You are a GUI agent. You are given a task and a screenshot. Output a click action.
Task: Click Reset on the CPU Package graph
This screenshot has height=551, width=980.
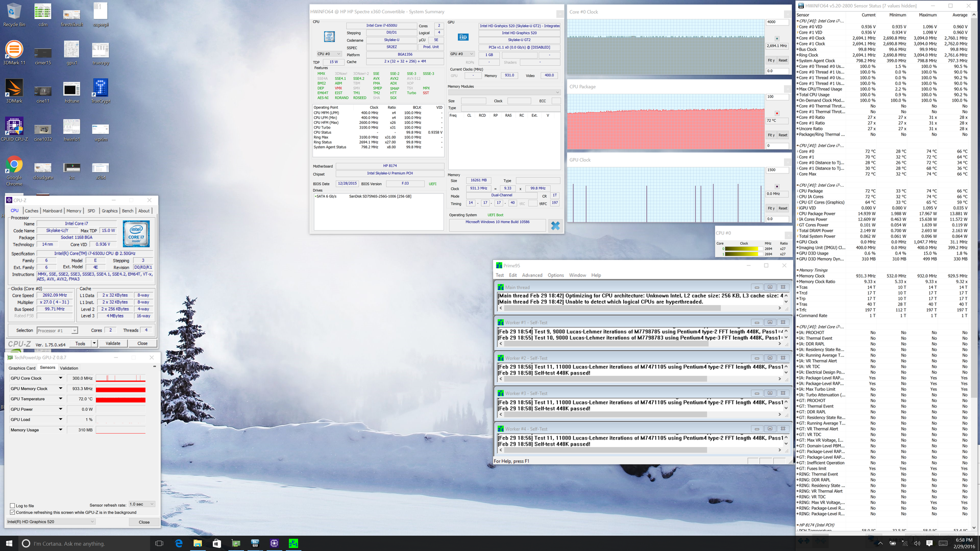782,135
